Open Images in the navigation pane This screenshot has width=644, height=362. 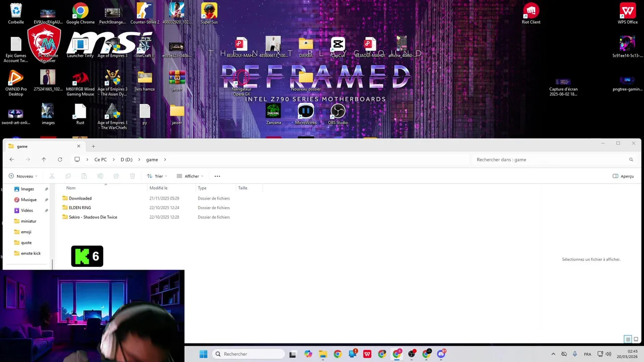(27, 189)
